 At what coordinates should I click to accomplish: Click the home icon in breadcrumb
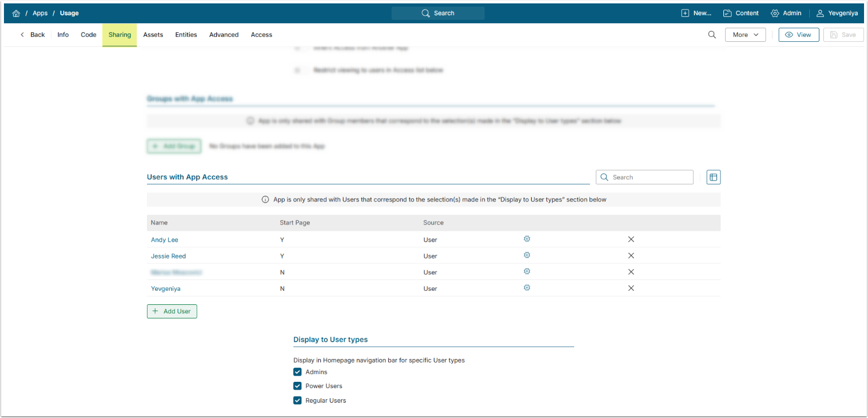[x=16, y=13]
